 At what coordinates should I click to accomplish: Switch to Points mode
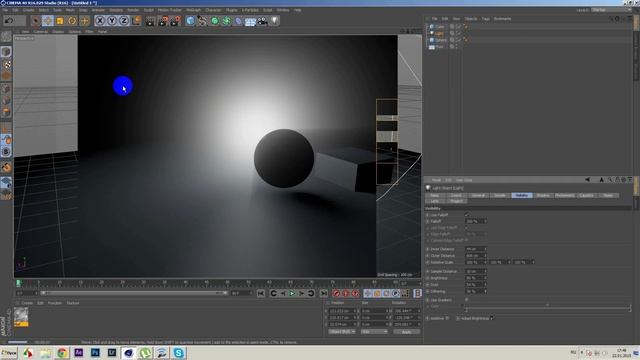tap(6, 89)
